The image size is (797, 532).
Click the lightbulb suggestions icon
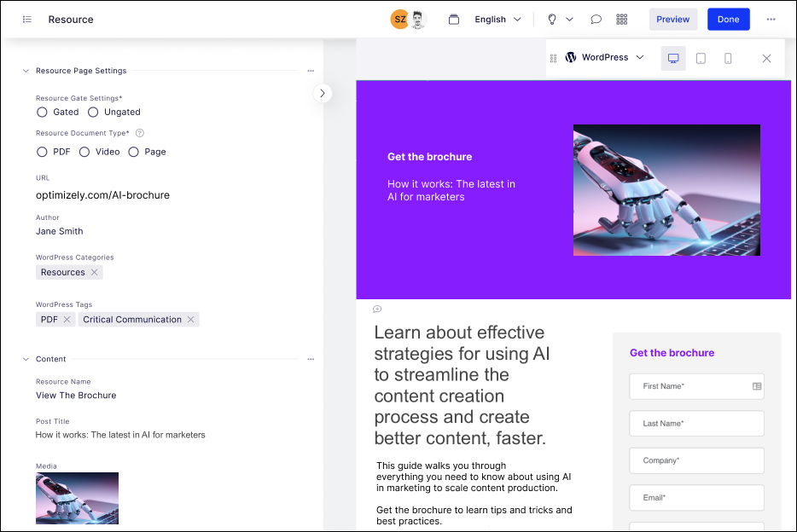point(550,19)
